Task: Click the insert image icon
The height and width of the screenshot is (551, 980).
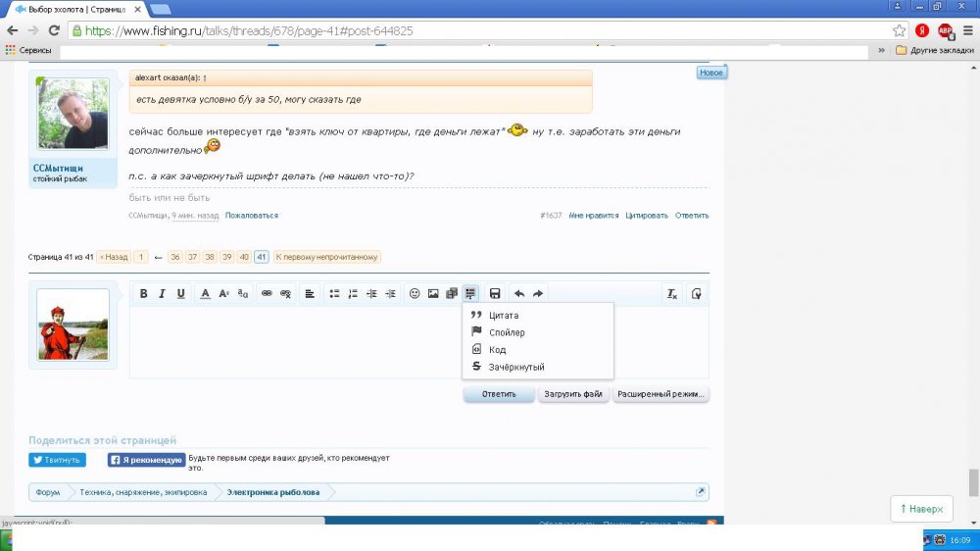Action: 433,293
